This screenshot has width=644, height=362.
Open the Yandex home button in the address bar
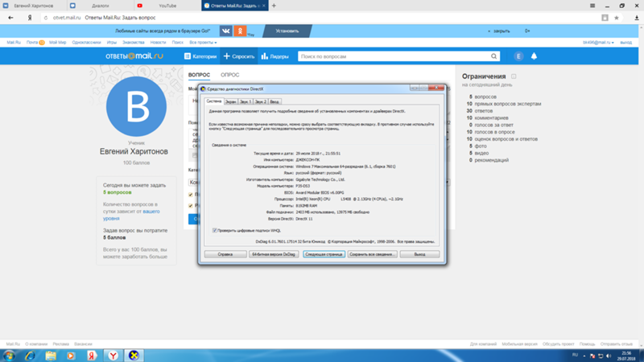point(30,18)
